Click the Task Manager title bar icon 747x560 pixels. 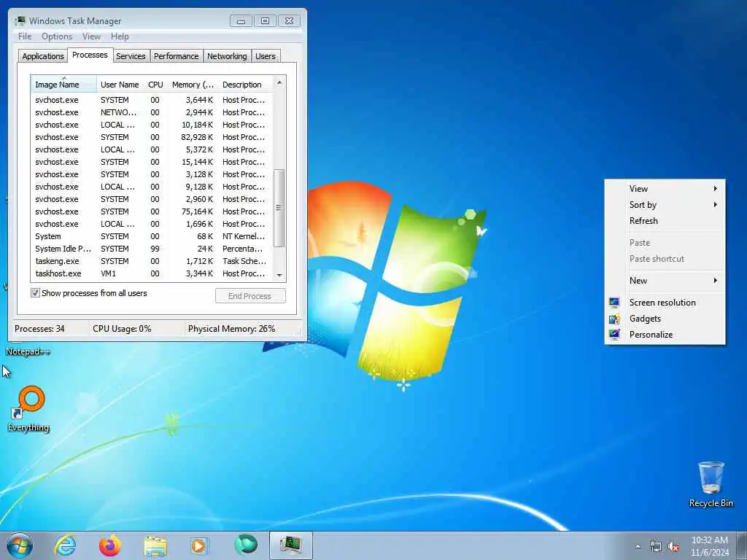[x=20, y=21]
